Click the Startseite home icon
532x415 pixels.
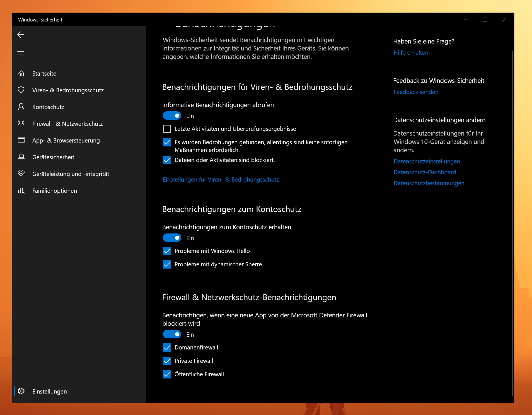tap(21, 73)
